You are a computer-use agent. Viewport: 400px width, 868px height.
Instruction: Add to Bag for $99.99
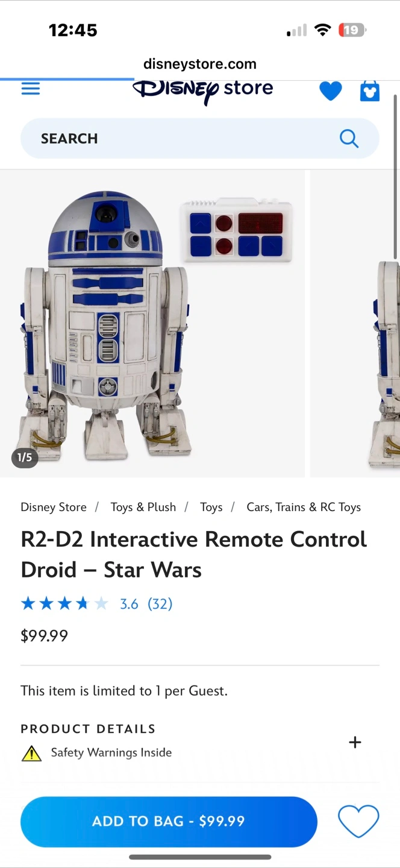click(x=169, y=822)
